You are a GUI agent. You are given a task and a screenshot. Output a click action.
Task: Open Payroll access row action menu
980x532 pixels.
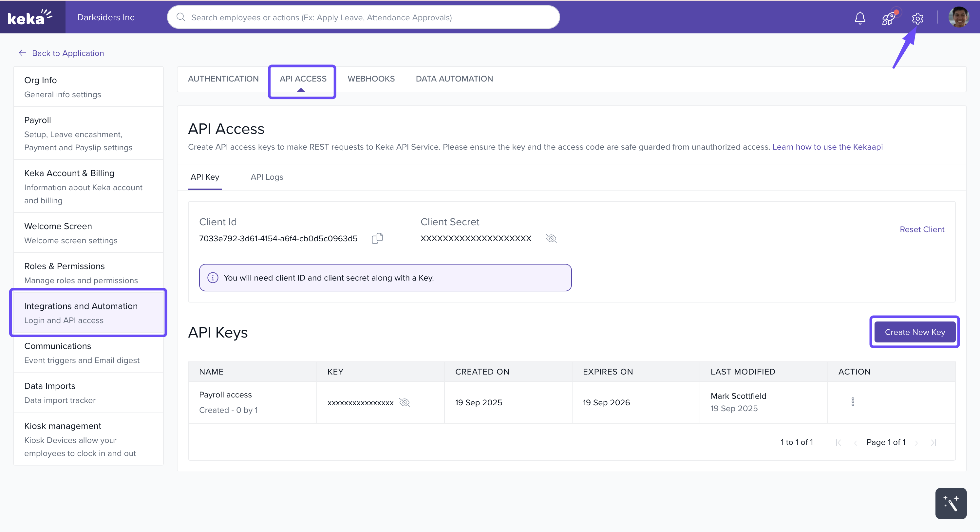853,402
